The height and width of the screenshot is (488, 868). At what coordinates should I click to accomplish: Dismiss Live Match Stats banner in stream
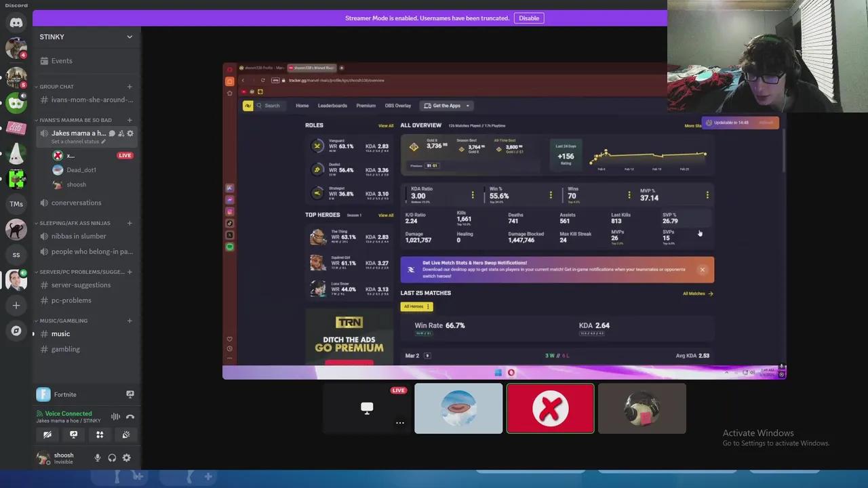[702, 270]
